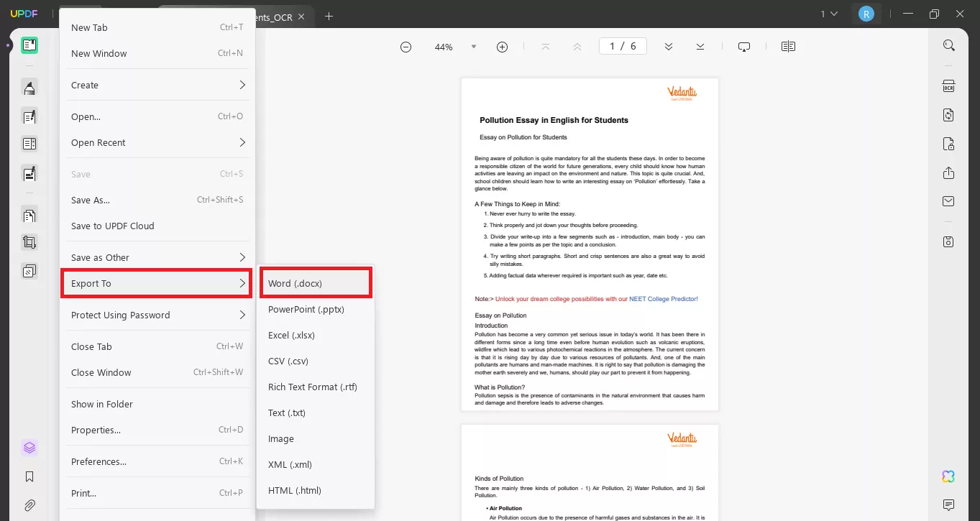Click the Pollution Essay document heading
This screenshot has width=980, height=521.
pos(554,120)
